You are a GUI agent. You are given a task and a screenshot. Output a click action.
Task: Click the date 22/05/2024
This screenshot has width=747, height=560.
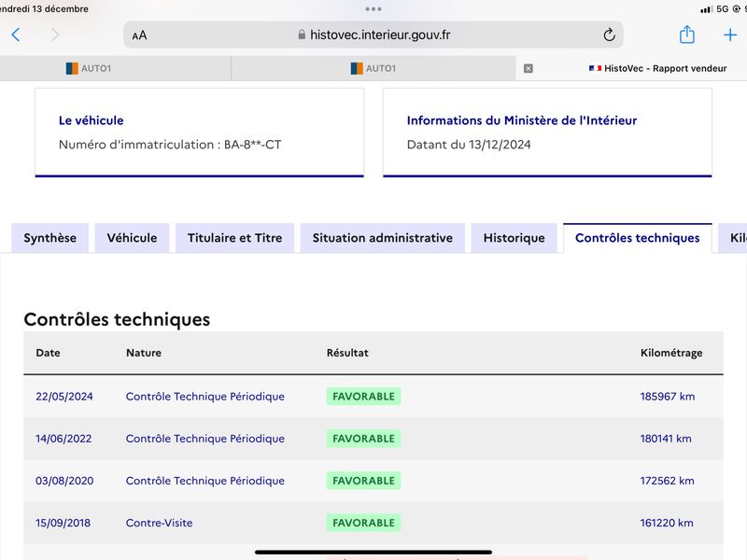click(64, 396)
